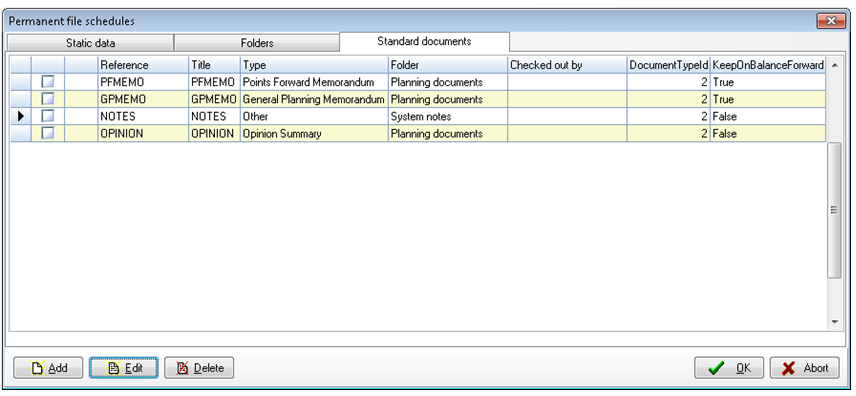Click the True value in the GPMEMO row

coord(768,99)
